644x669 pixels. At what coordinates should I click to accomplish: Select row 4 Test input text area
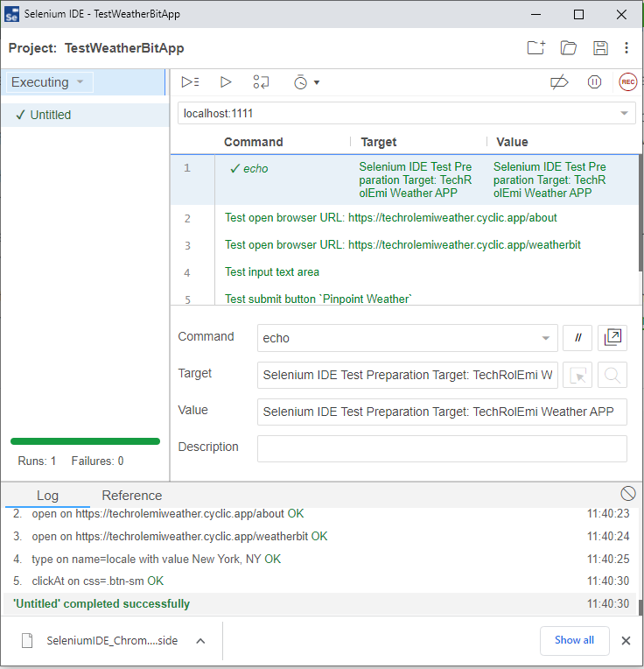[x=404, y=272]
